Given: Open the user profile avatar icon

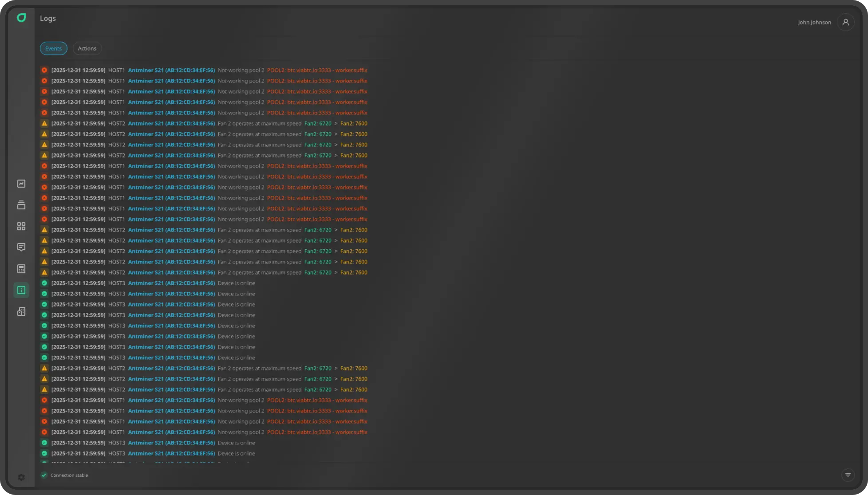Looking at the screenshot, I should pyautogui.click(x=845, y=22).
